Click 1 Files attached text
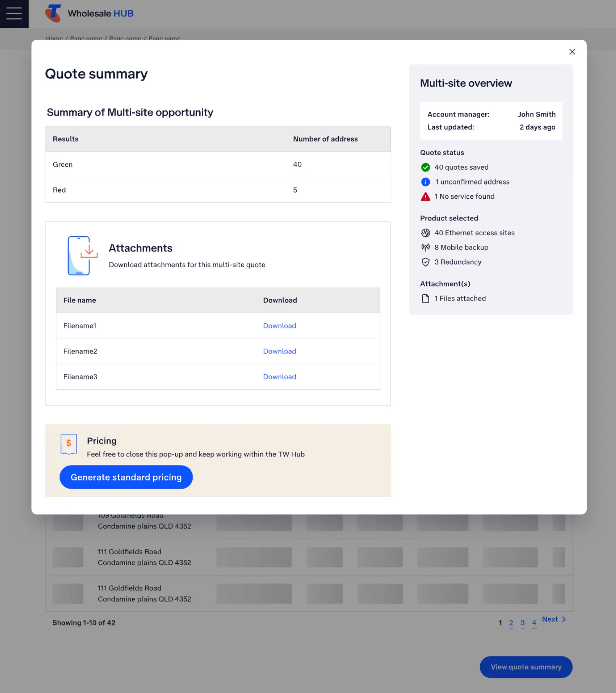The height and width of the screenshot is (693, 616). [460, 299]
